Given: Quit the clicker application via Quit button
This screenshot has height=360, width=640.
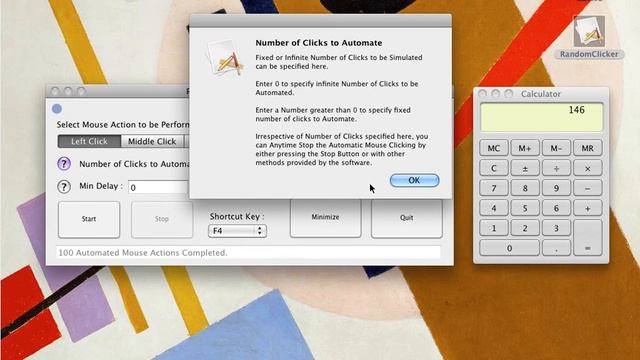Looking at the screenshot, I should (407, 218).
